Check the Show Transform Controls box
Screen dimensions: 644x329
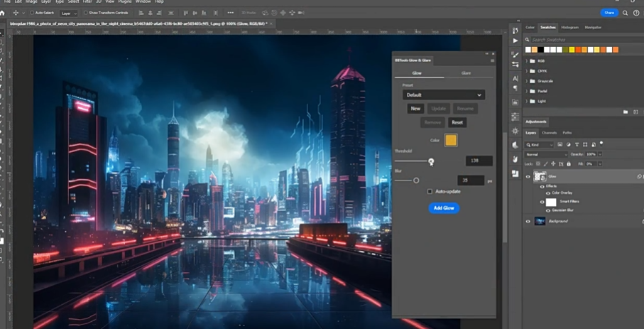tap(86, 13)
